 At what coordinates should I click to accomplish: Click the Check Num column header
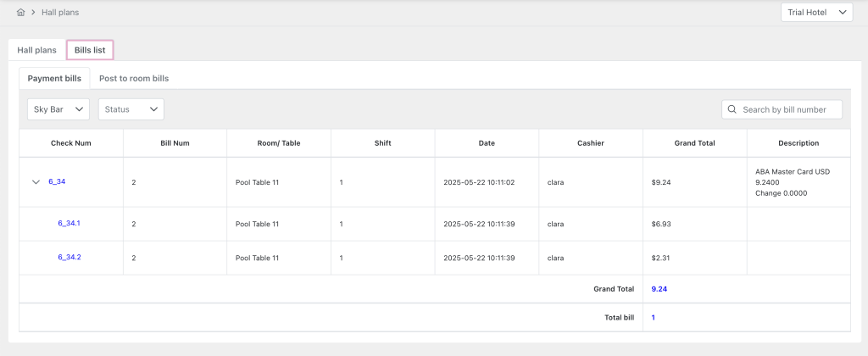pyautogui.click(x=71, y=143)
